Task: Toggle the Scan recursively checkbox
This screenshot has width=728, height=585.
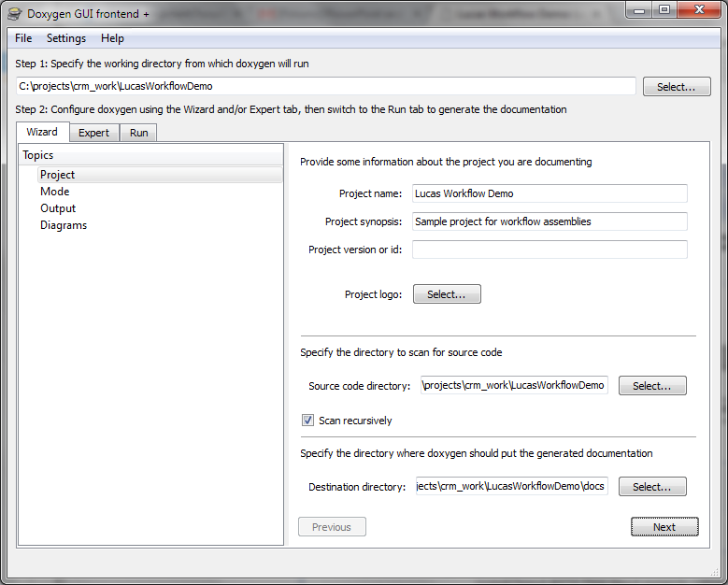Action: coord(307,421)
